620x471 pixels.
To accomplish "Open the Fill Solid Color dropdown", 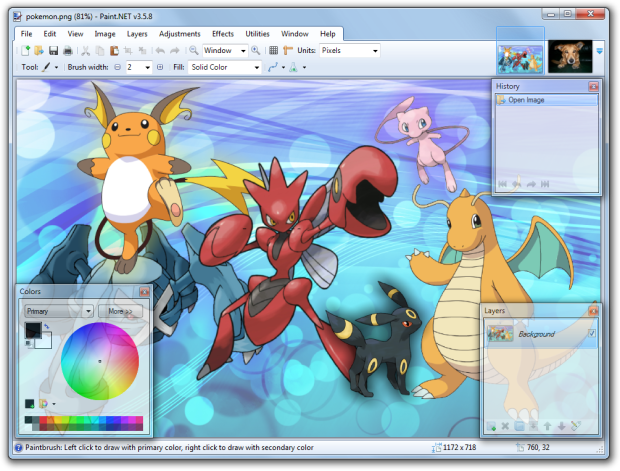I will 225,67.
